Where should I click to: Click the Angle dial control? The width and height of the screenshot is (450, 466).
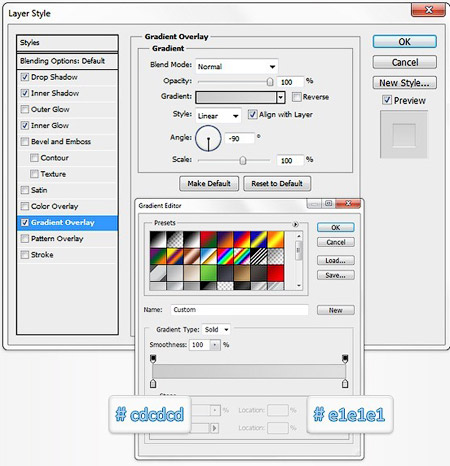(208, 138)
